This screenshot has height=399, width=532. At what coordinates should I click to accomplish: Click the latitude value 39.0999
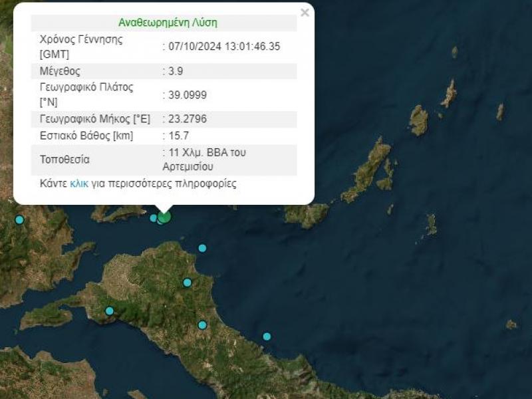tap(187, 95)
